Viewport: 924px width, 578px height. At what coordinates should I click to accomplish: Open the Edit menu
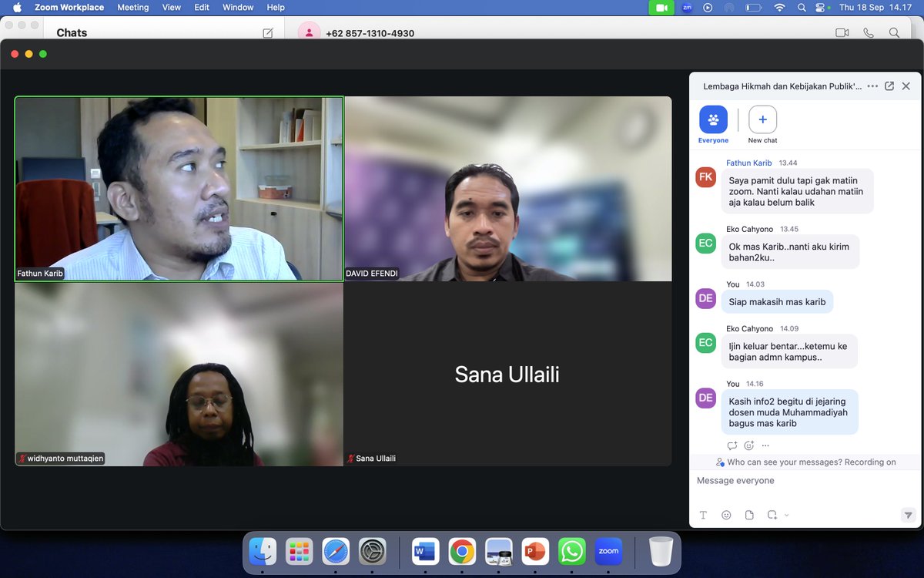click(202, 8)
